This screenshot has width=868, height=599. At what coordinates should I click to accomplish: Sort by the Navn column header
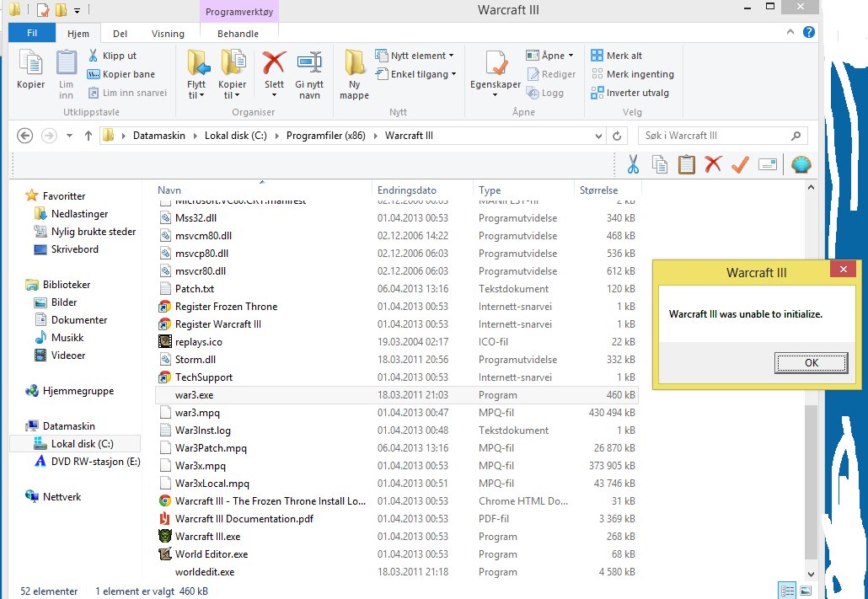coord(264,190)
